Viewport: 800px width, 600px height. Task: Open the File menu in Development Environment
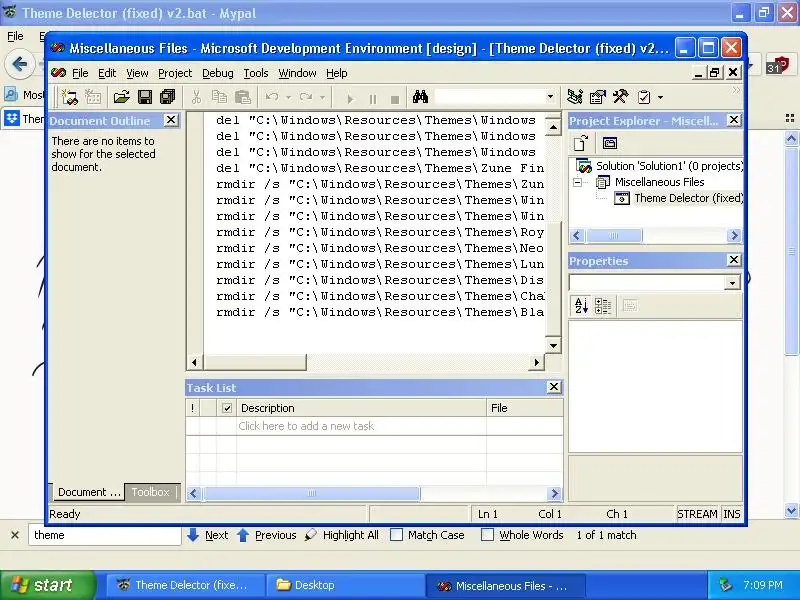[80, 73]
